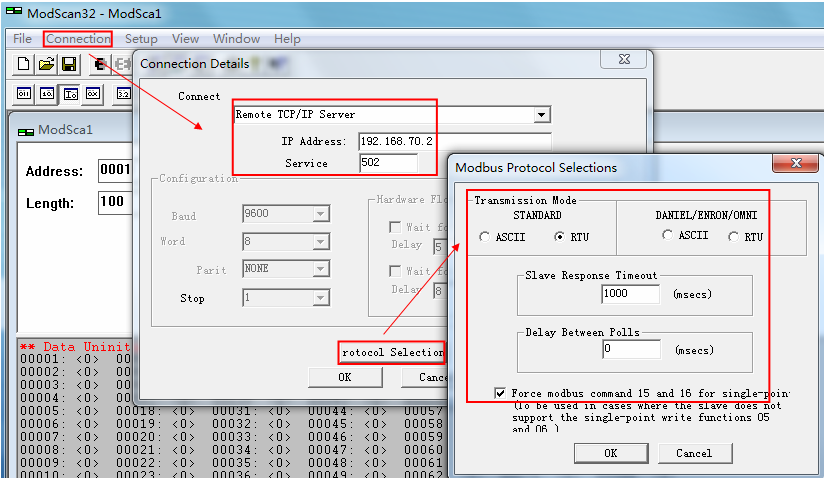This screenshot has width=824, height=480.
Task: Click the '00020: <0>' data entry
Action: (x=156, y=437)
